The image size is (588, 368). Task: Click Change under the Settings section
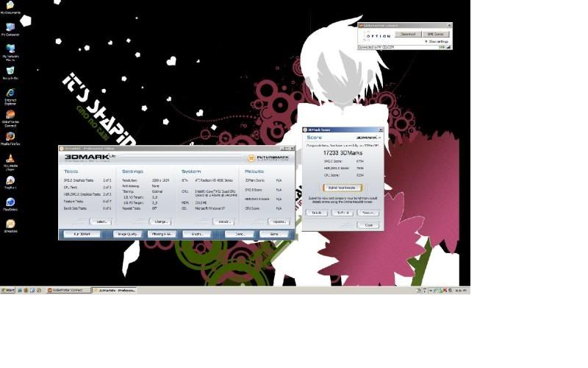(x=160, y=222)
